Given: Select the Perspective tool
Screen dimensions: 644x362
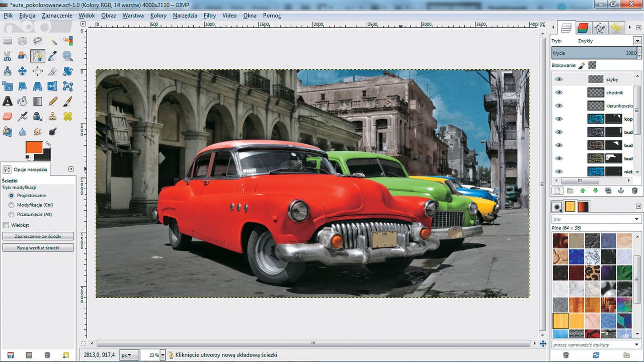Looking at the screenshot, I should coord(38,86).
